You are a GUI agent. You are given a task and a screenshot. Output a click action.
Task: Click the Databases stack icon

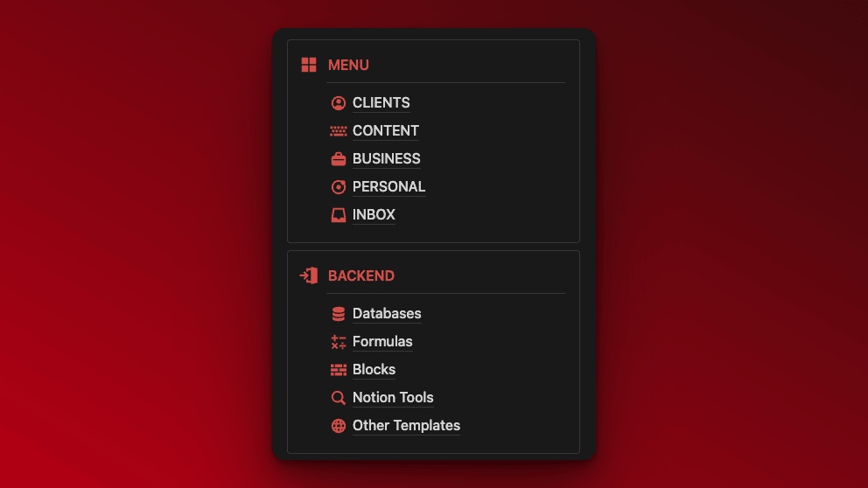tap(339, 314)
